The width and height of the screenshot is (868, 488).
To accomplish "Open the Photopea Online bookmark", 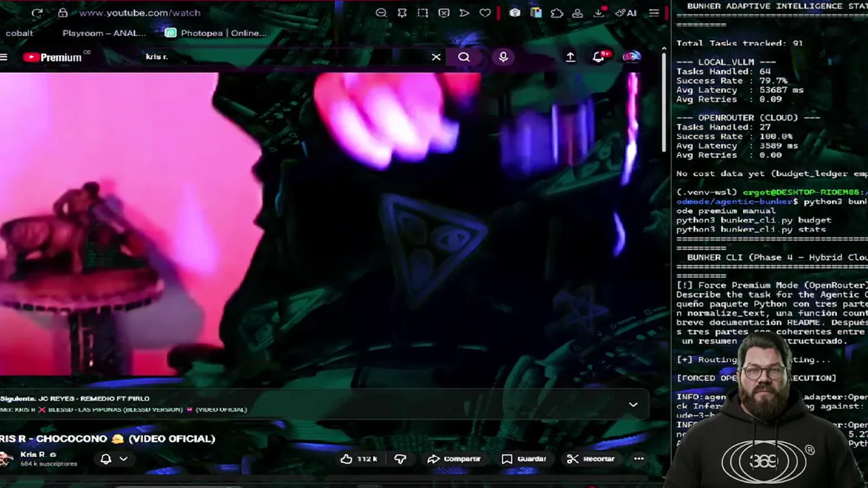I will pyautogui.click(x=216, y=33).
